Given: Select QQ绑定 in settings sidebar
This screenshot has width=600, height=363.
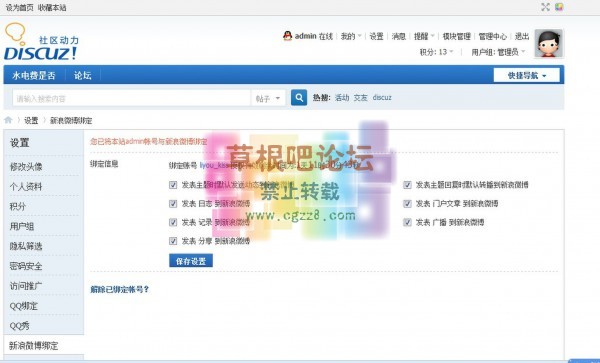Looking at the screenshot, I should (x=24, y=306).
